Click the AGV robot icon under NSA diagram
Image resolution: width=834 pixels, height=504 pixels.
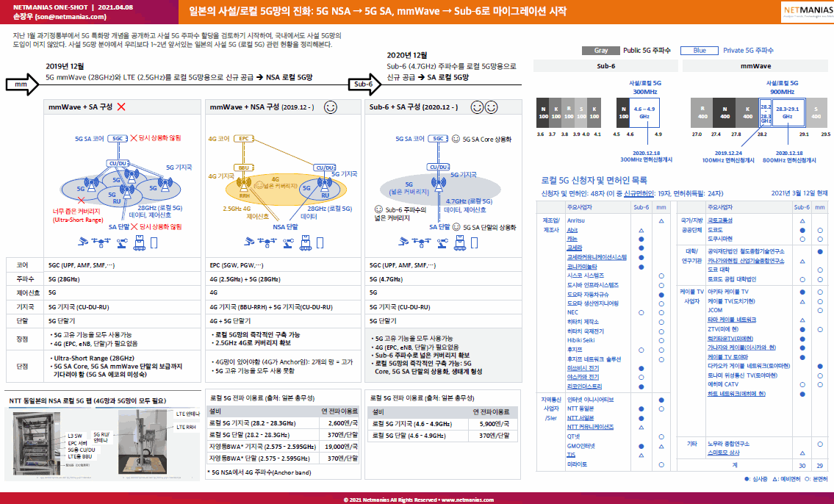tap(305, 242)
